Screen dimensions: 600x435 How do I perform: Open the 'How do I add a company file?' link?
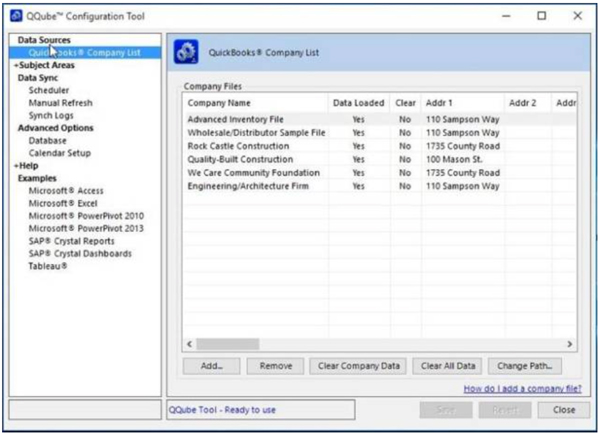520,388
